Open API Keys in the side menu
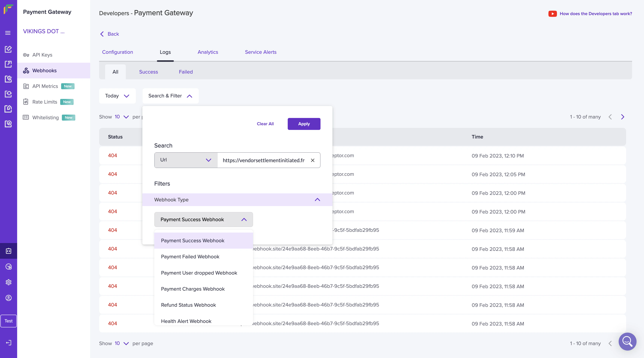644x358 pixels. click(x=42, y=55)
